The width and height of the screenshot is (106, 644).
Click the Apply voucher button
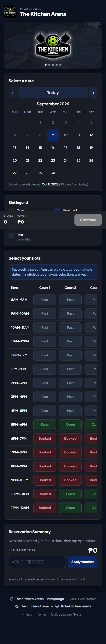point(83,562)
